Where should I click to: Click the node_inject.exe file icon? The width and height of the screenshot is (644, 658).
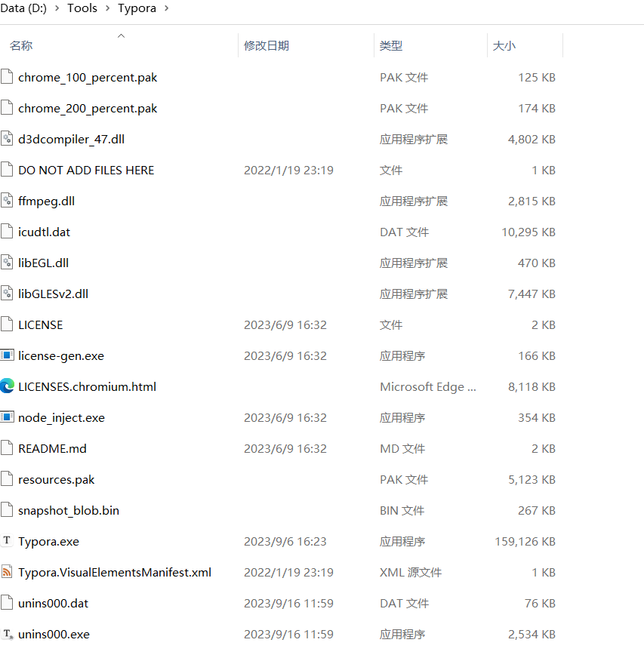8,417
